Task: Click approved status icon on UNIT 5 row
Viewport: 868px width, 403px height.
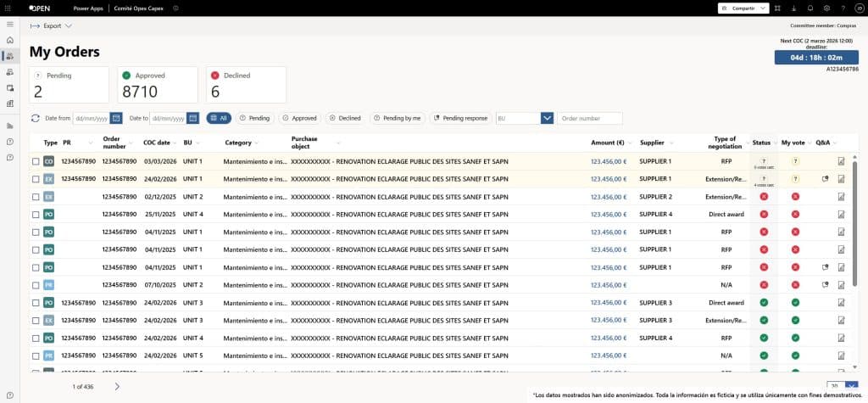Action: (x=764, y=355)
